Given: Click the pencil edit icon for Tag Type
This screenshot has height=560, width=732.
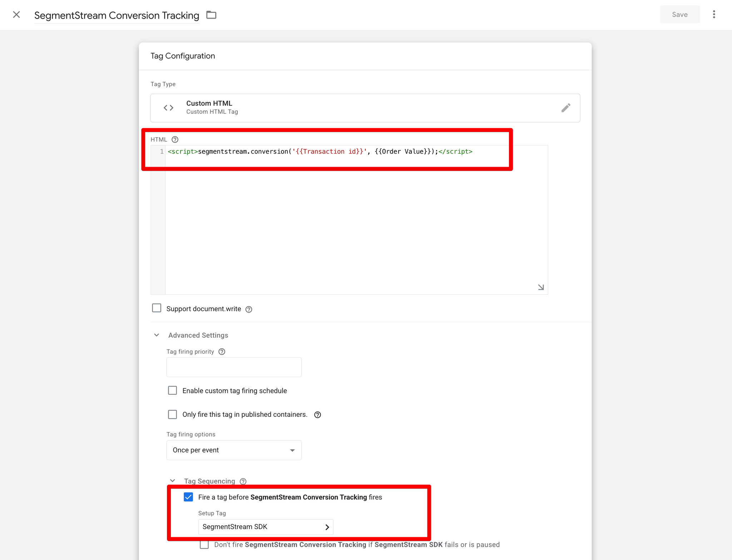Looking at the screenshot, I should [565, 108].
